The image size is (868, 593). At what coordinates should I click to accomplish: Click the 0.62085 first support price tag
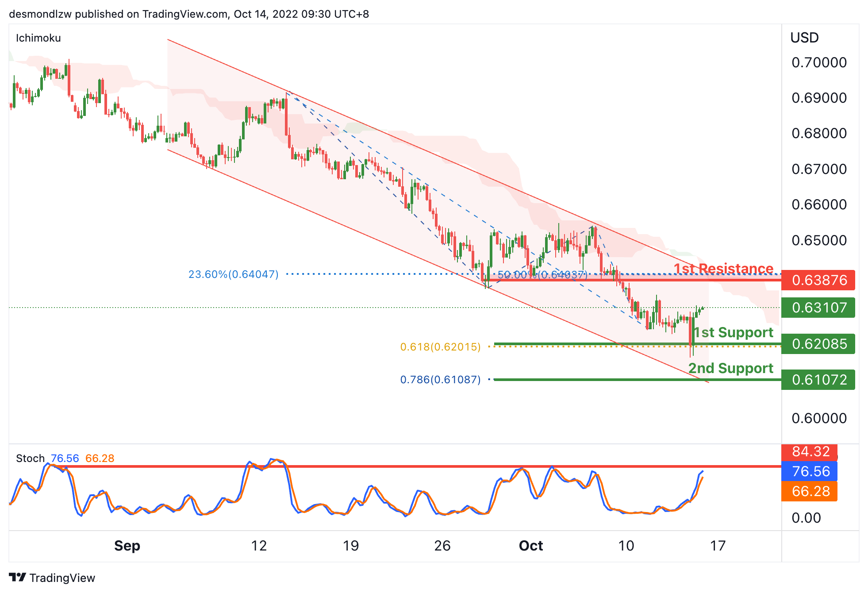click(818, 344)
